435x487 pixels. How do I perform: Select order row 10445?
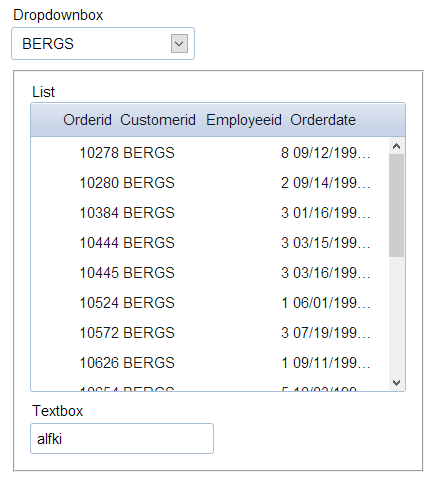[x=210, y=273]
